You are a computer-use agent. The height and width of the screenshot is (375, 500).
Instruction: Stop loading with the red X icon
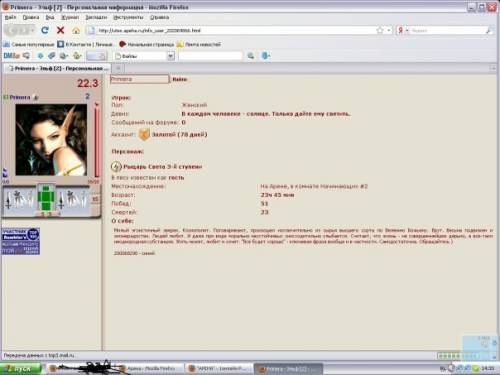click(x=60, y=30)
